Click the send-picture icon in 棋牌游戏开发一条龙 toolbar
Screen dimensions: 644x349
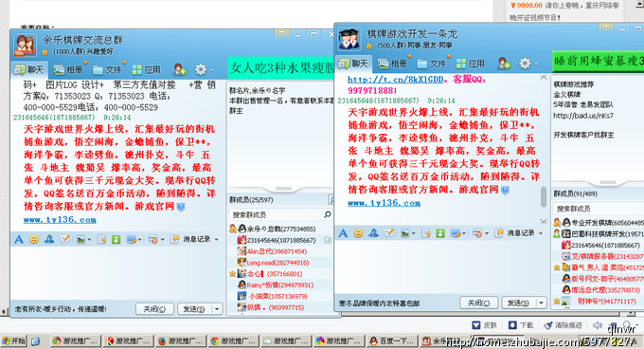(x=405, y=233)
